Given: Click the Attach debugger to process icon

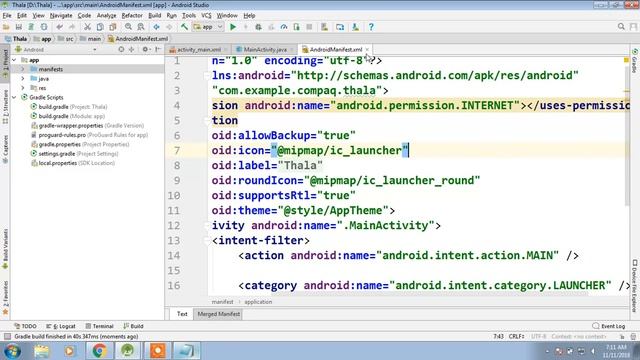Looking at the screenshot, I should click(x=296, y=27).
